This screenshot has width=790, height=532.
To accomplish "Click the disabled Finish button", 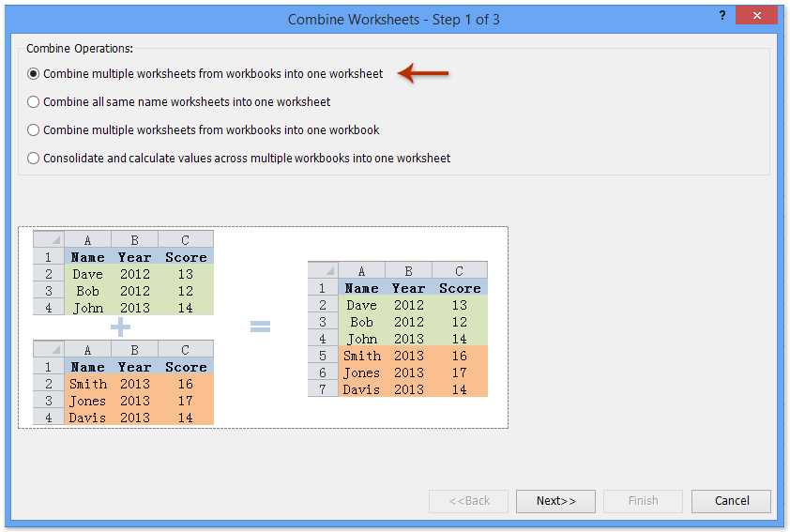I will [643, 501].
